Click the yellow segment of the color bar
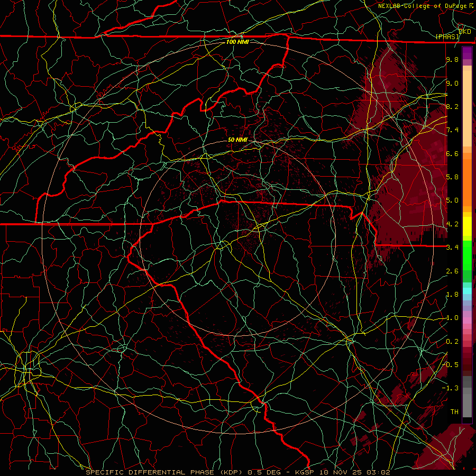 point(467,226)
